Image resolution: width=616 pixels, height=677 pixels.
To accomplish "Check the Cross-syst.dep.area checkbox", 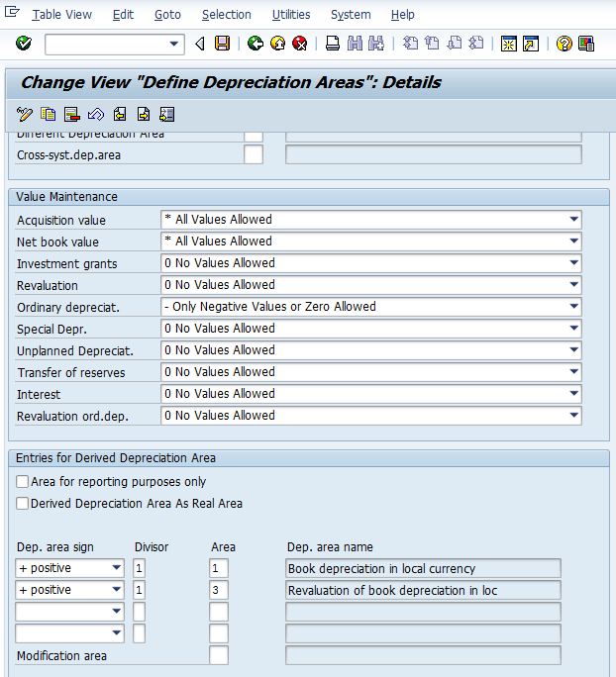I will point(254,154).
